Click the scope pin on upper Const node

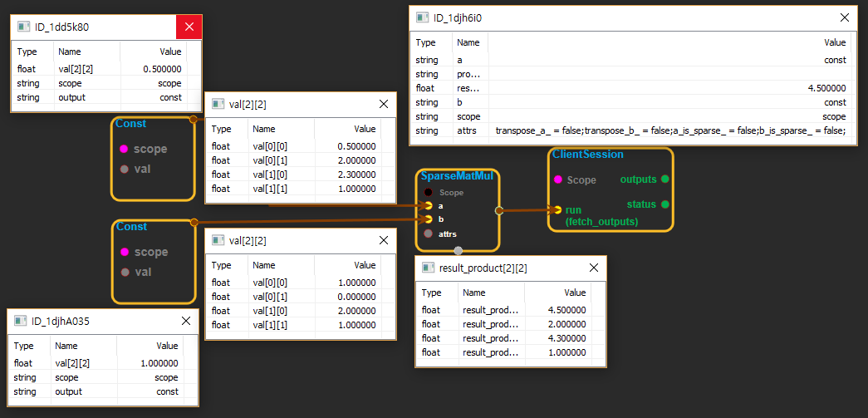pos(124,150)
